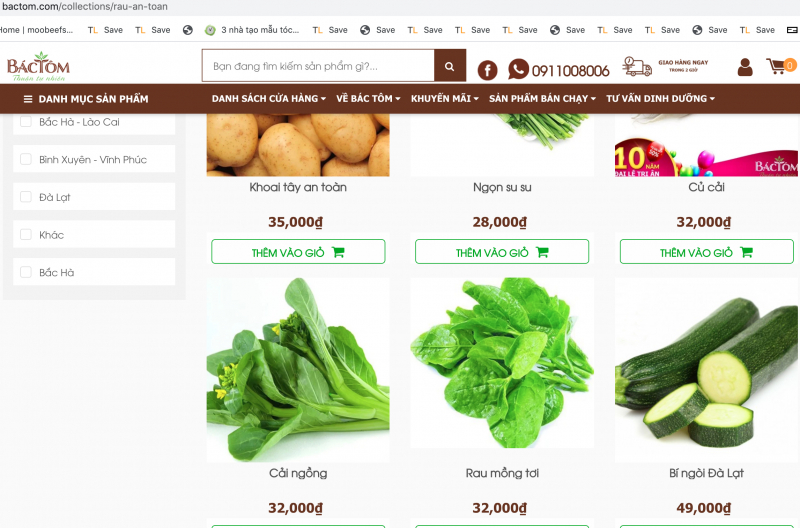
Task: Open Rau mồng tơi product link
Action: (x=502, y=473)
